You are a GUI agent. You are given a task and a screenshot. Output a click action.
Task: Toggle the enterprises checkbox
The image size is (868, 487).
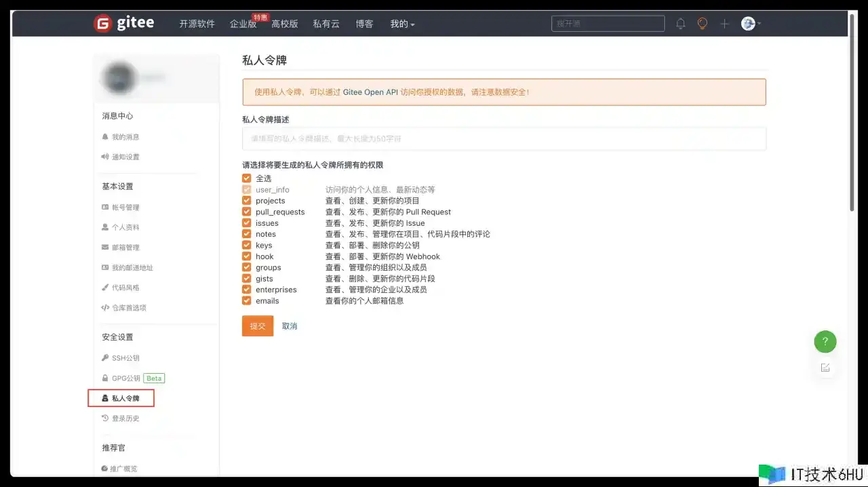[247, 290]
